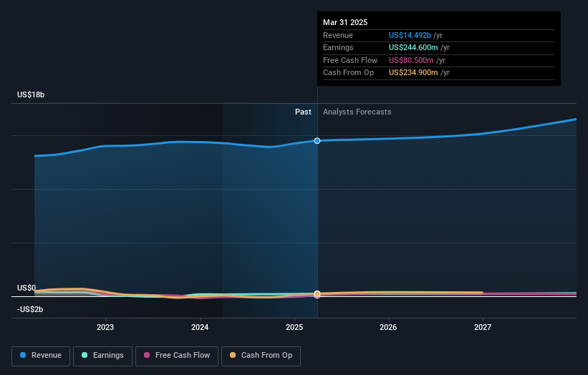Click the Free Cash Flow tooltip label

350,60
